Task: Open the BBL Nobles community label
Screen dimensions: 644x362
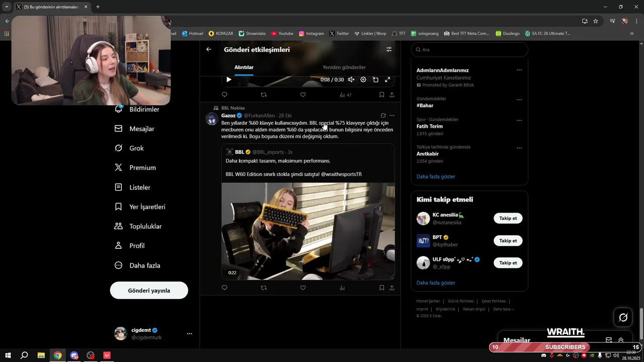Action: [233, 108]
